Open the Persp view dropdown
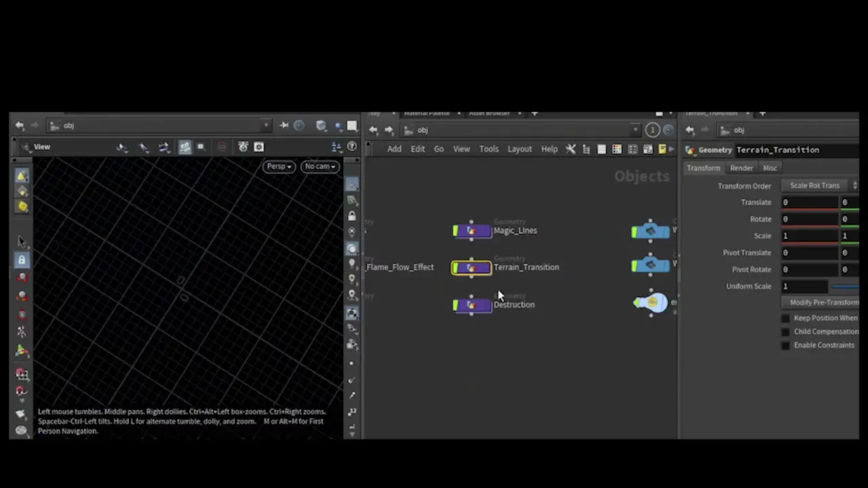This screenshot has height=488, width=868. (278, 166)
